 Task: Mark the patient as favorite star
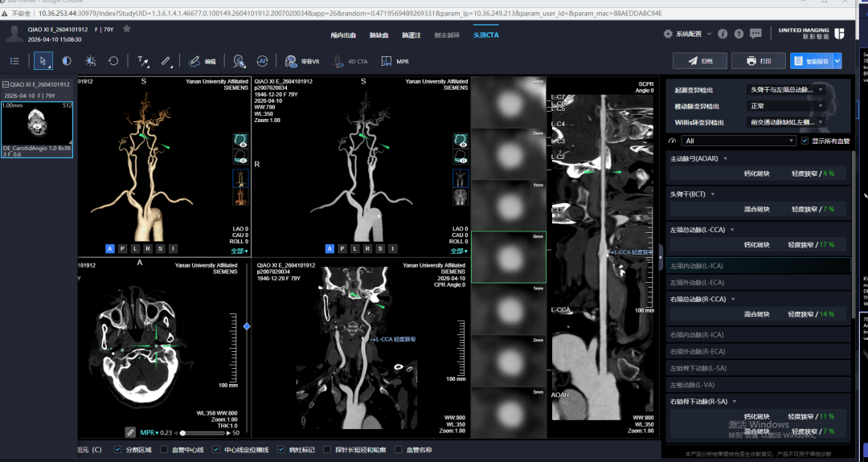(127, 29)
